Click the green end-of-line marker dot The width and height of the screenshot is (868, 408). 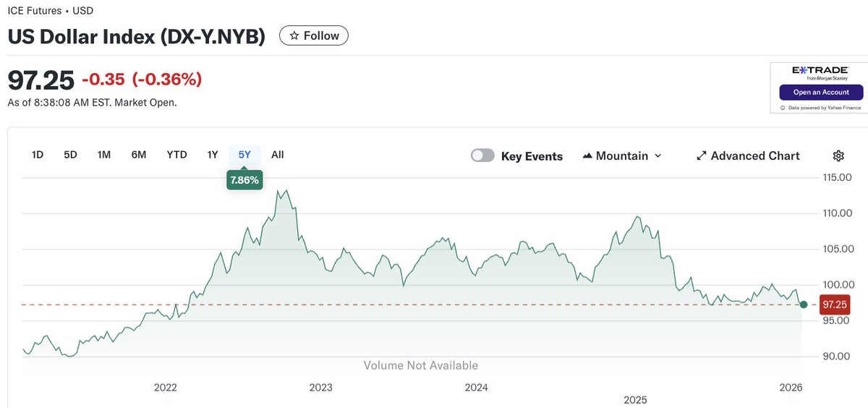[804, 305]
